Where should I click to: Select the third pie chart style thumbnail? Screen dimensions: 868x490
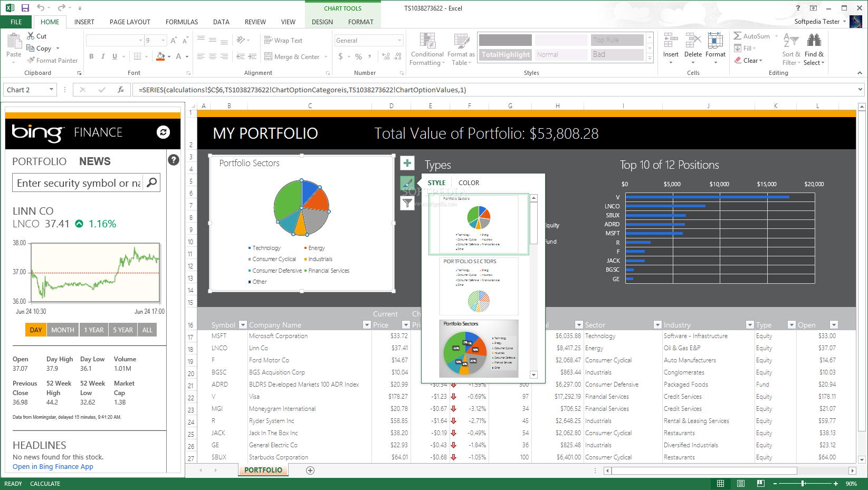[479, 348]
